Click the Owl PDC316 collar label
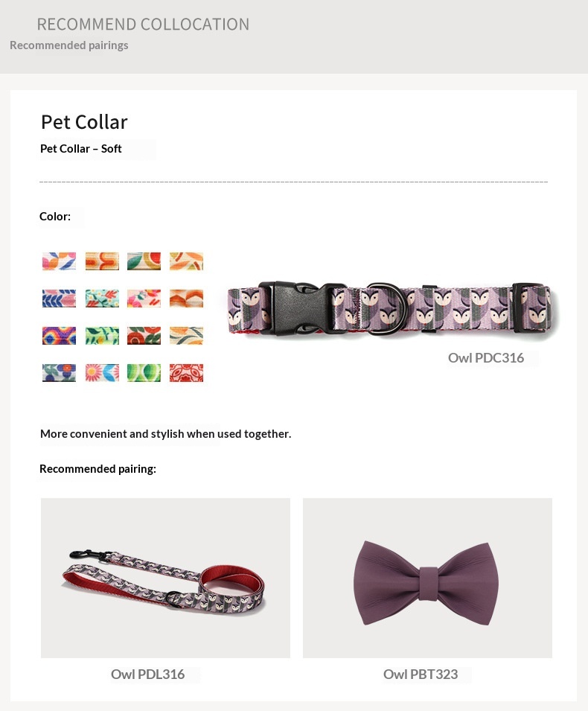The height and width of the screenshot is (711, 588). click(486, 358)
